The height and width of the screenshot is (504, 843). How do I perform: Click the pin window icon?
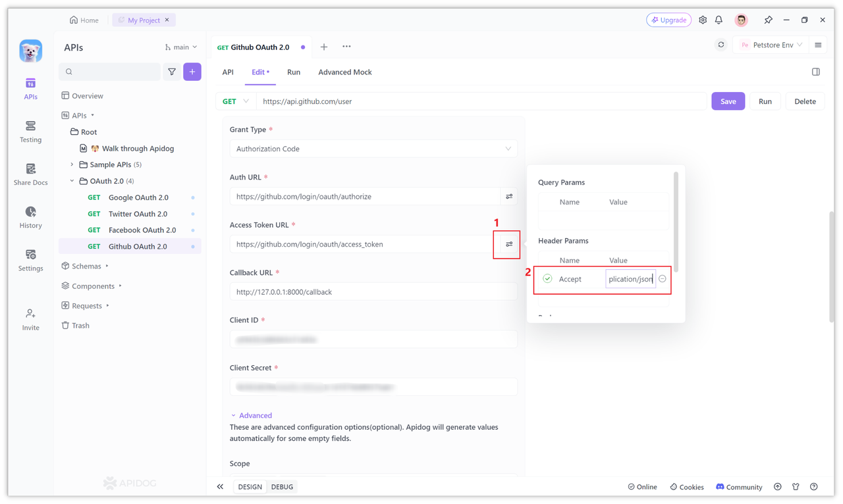[x=768, y=20]
